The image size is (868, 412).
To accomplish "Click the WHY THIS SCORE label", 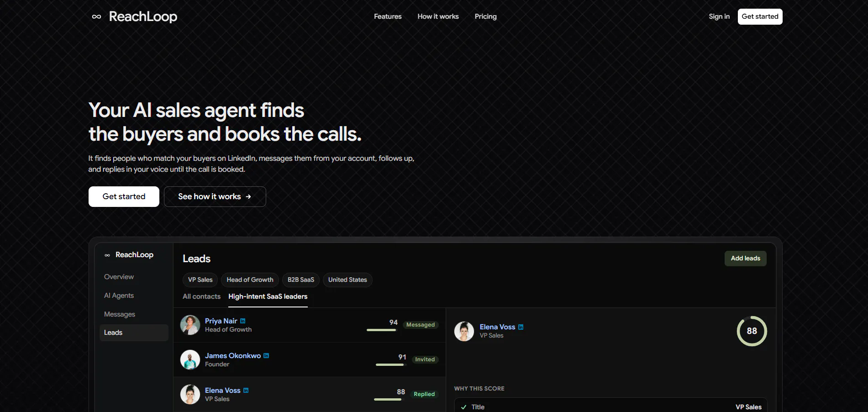I will (479, 389).
